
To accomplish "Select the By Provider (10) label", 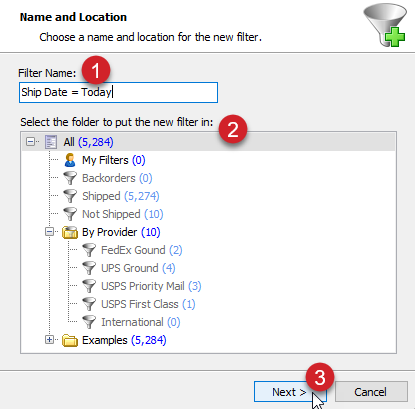I will click(x=121, y=232).
